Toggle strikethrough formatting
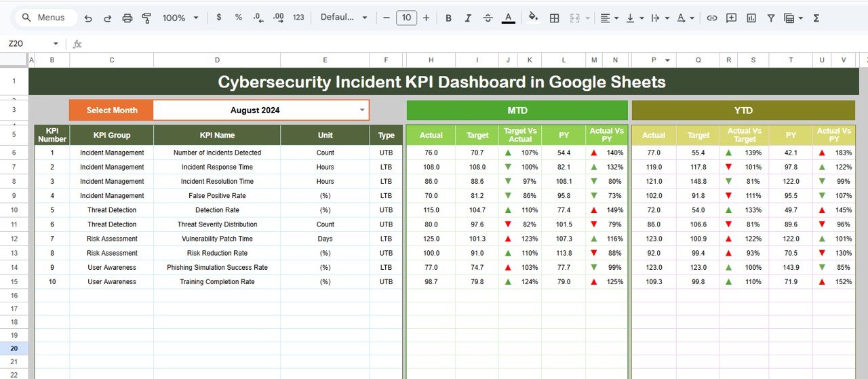The image size is (868, 379). pos(488,18)
